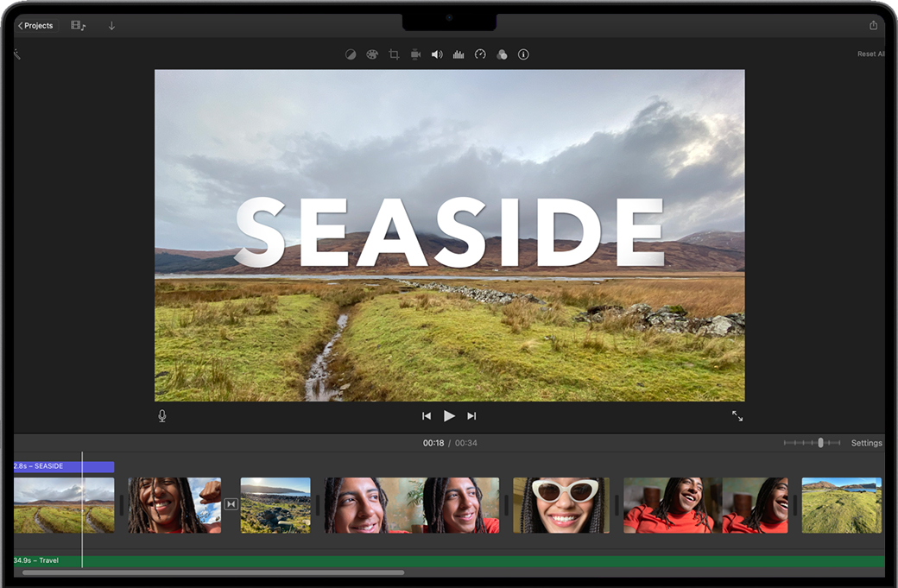Image resolution: width=898 pixels, height=588 pixels.
Task: Adjust the timeline zoom slider
Action: tap(820, 443)
